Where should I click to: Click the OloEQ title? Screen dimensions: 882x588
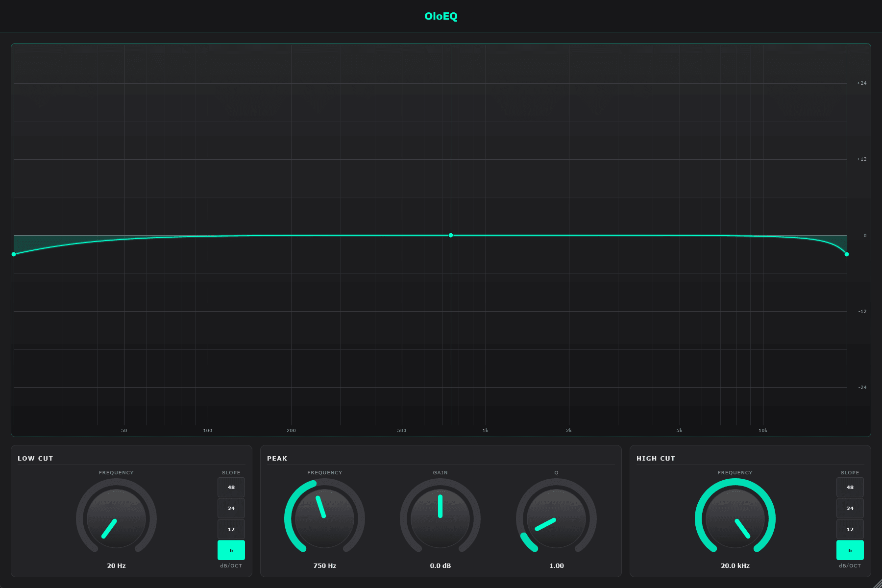click(441, 16)
